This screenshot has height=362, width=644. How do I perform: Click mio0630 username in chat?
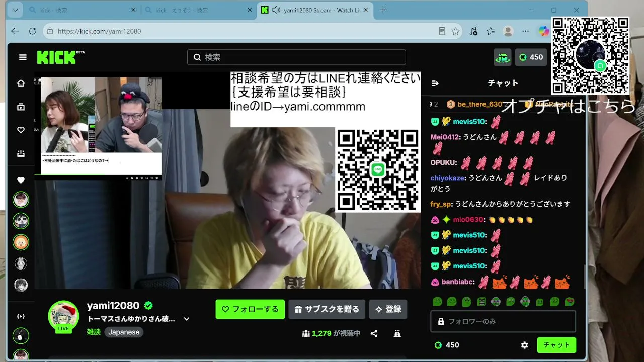click(x=467, y=220)
